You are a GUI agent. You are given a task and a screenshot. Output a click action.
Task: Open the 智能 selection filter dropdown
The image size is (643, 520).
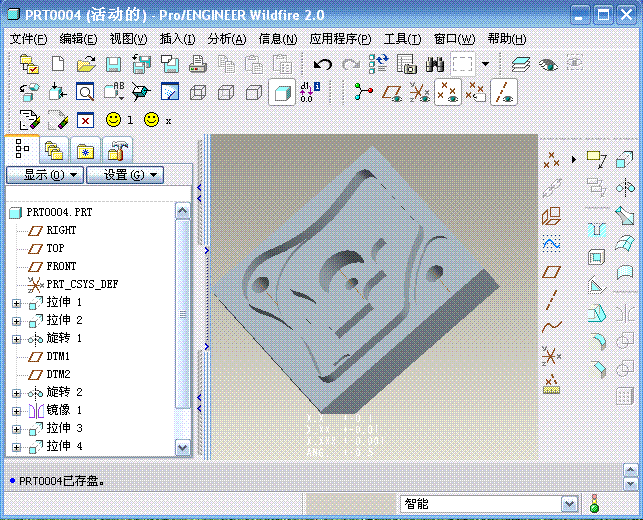pos(569,504)
